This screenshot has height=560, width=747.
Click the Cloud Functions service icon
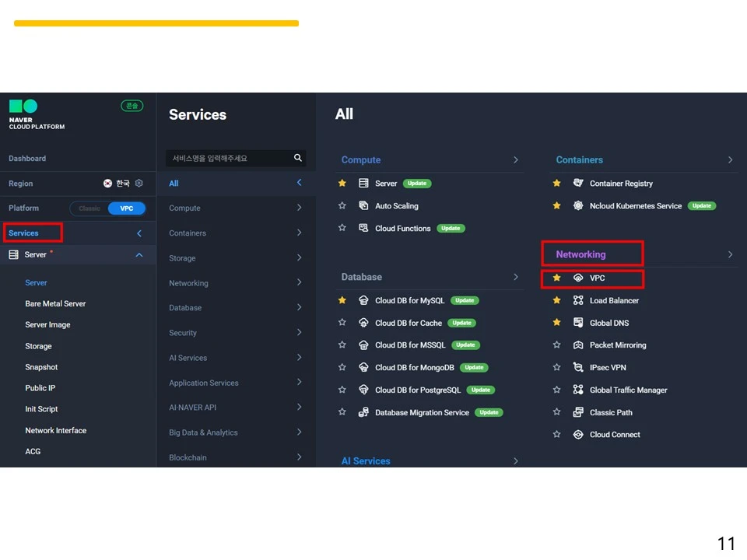[x=363, y=228]
